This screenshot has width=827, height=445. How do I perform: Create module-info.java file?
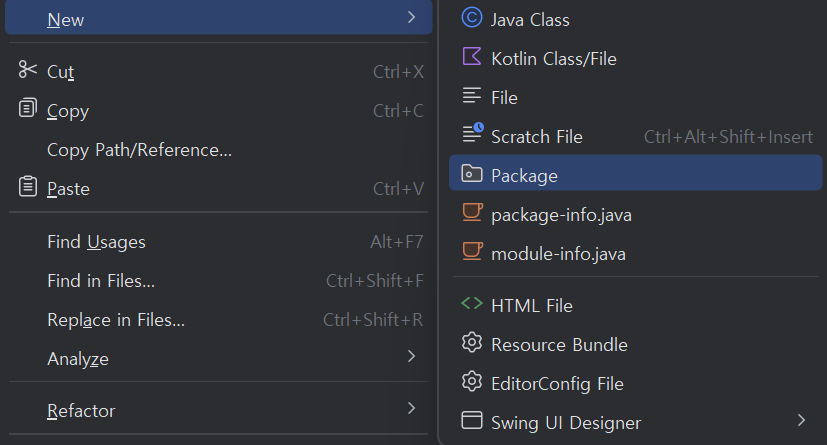tap(635, 254)
